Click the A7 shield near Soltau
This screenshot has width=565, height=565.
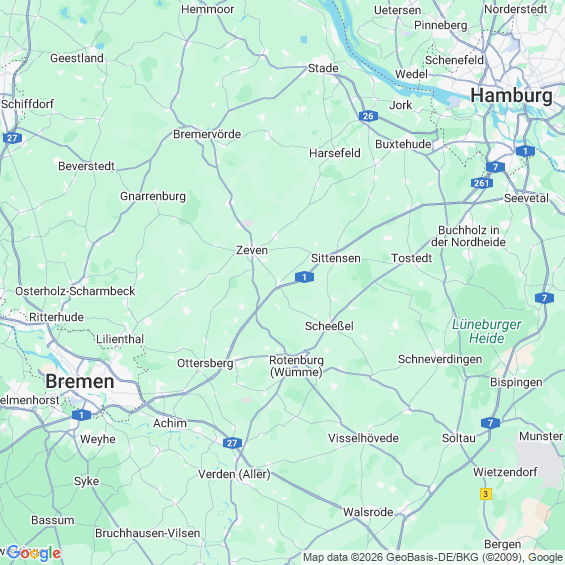click(490, 423)
